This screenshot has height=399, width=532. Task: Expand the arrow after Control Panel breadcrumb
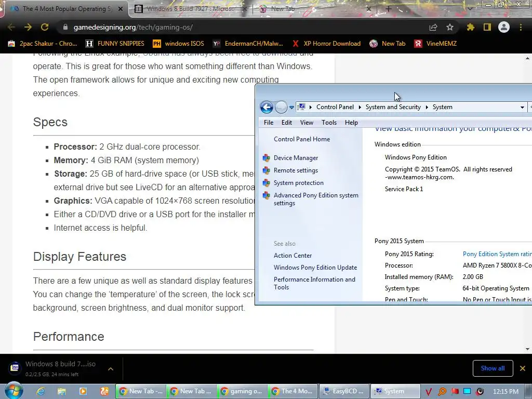click(x=360, y=107)
